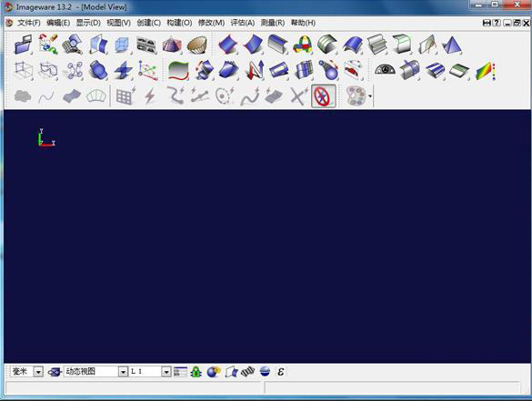The width and height of the screenshot is (532, 401).
Task: Click the gray cloud icon
Action: tap(23, 96)
